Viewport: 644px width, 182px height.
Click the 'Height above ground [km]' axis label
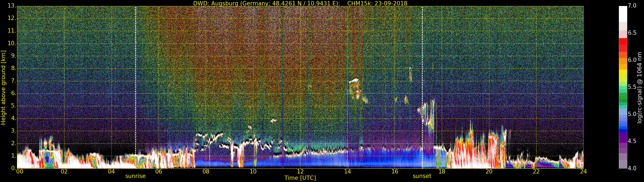coord(3,88)
